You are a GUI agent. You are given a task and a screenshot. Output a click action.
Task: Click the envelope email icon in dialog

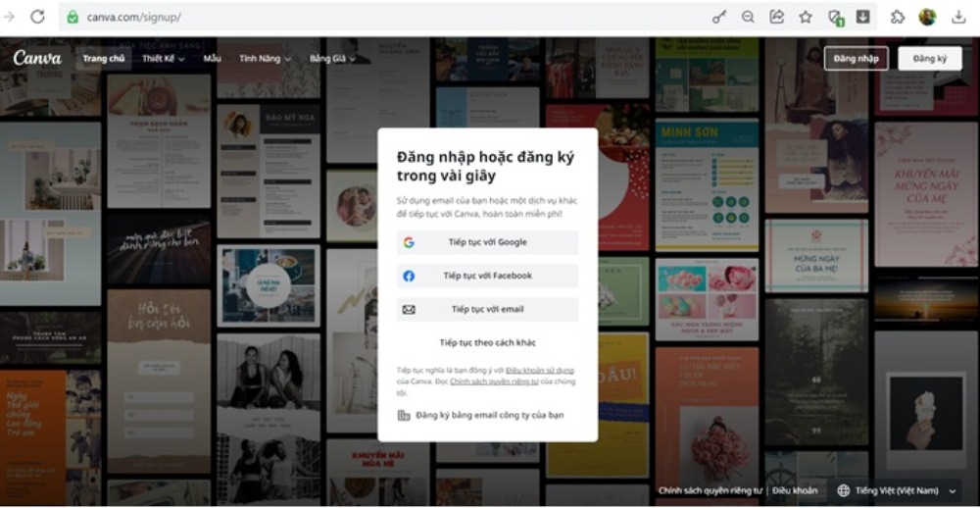pyautogui.click(x=409, y=310)
